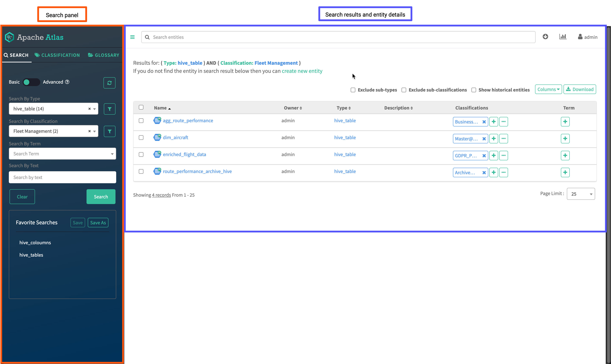The width and height of the screenshot is (611, 364).
Task: Toggle Basic to Advanced search switch
Action: [x=31, y=82]
